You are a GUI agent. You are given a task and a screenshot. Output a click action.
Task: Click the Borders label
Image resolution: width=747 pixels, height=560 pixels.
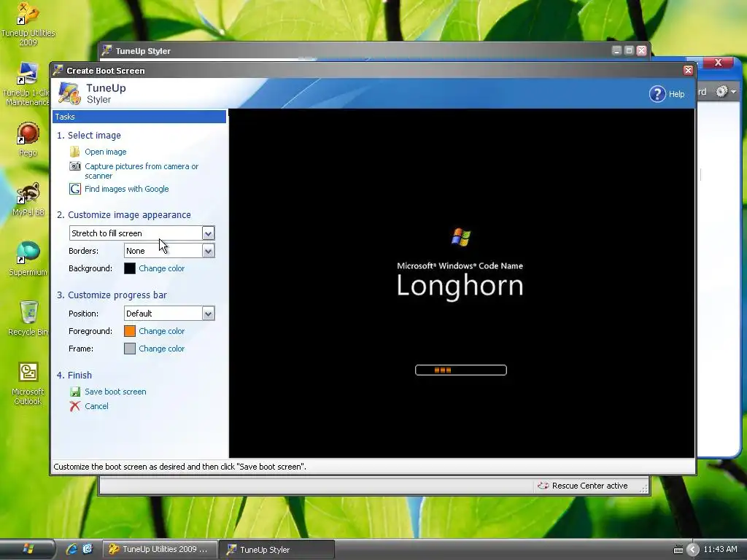pyautogui.click(x=83, y=251)
